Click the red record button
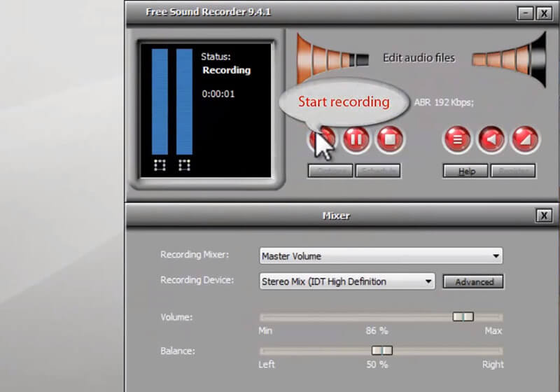This screenshot has height=392, width=560. pyautogui.click(x=322, y=139)
